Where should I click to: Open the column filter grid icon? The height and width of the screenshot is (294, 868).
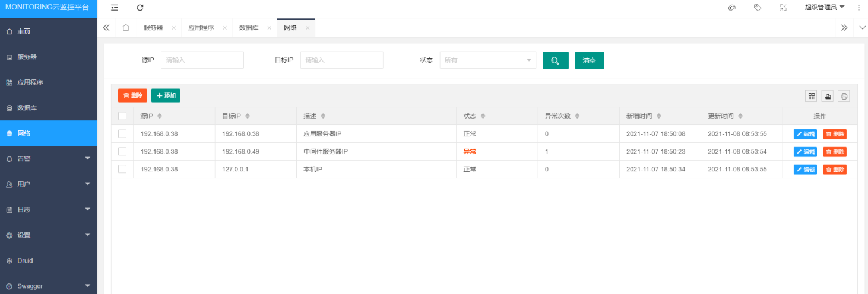coord(811,96)
